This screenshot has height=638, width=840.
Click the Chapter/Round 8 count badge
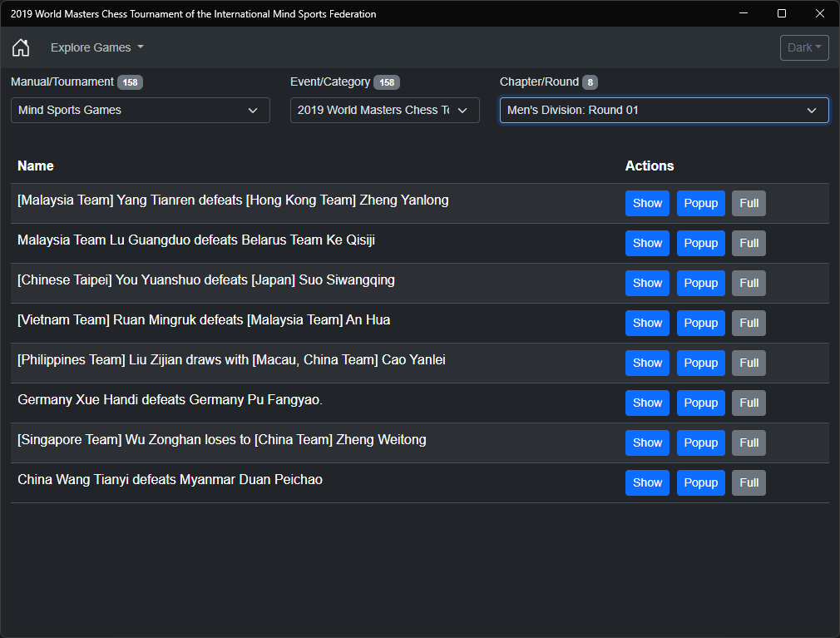click(590, 82)
